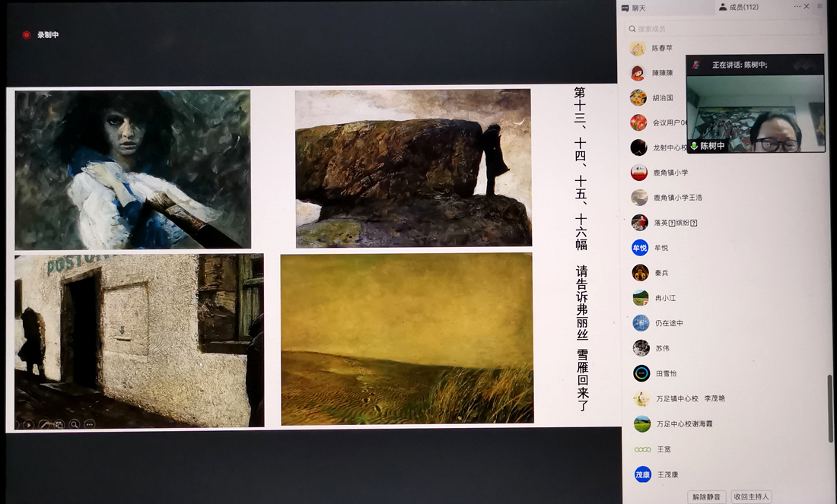Open the slideshow see-all-slides control
837x504 pixels.
click(x=59, y=424)
